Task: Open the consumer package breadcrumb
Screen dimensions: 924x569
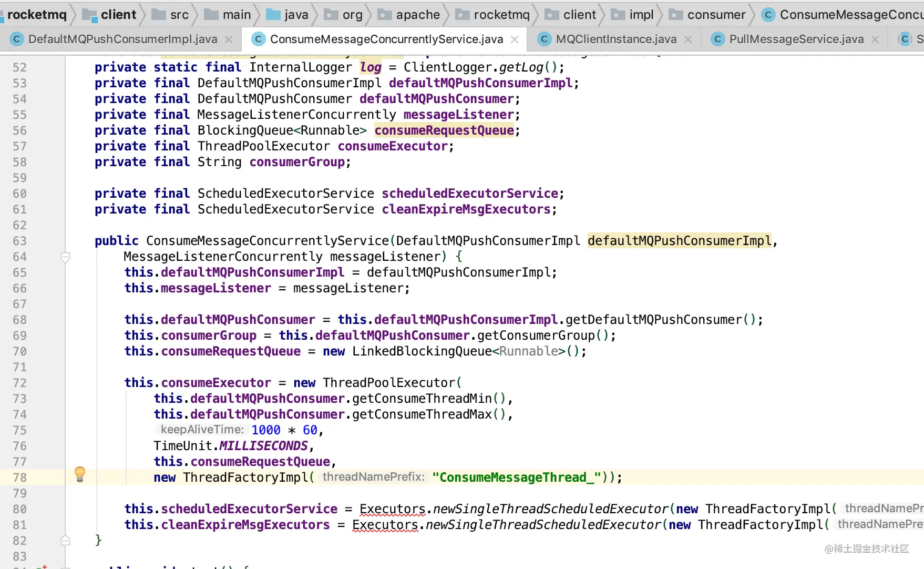Action: (x=707, y=15)
